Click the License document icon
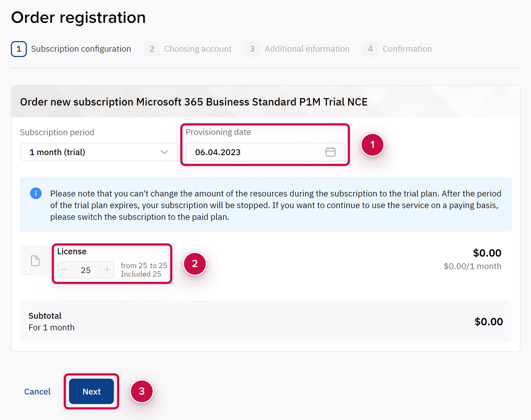Image resolution: width=531 pixels, height=420 pixels. point(35,261)
